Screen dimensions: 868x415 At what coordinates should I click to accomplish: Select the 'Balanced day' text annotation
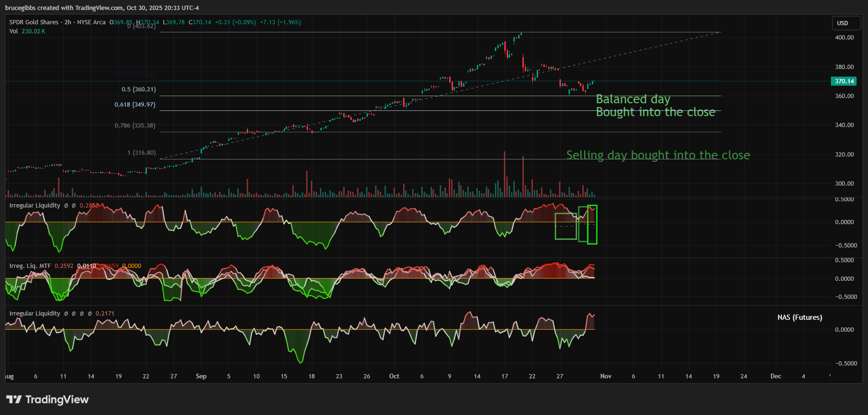coord(633,99)
